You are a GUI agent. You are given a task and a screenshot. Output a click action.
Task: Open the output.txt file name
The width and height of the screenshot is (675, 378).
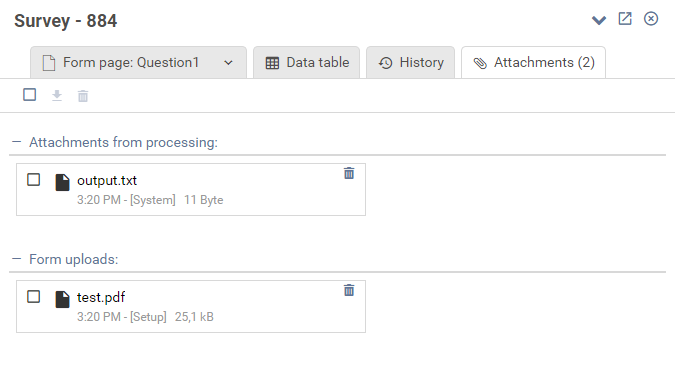pyautogui.click(x=107, y=180)
